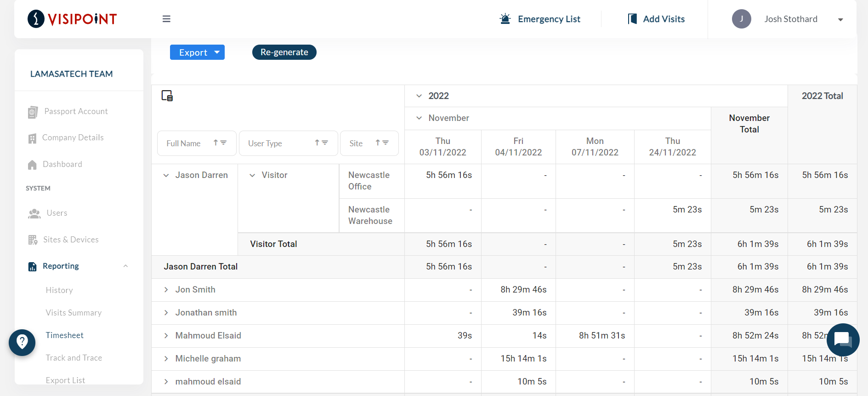Go to Dashboard

tap(62, 164)
